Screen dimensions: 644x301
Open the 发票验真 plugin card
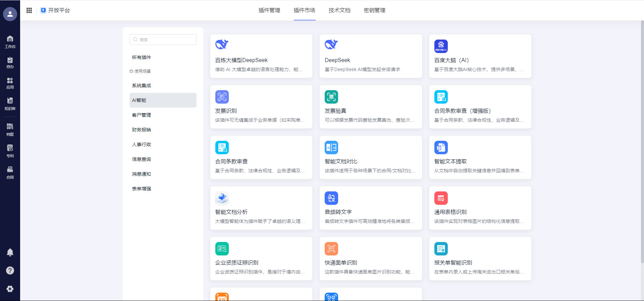click(x=371, y=107)
